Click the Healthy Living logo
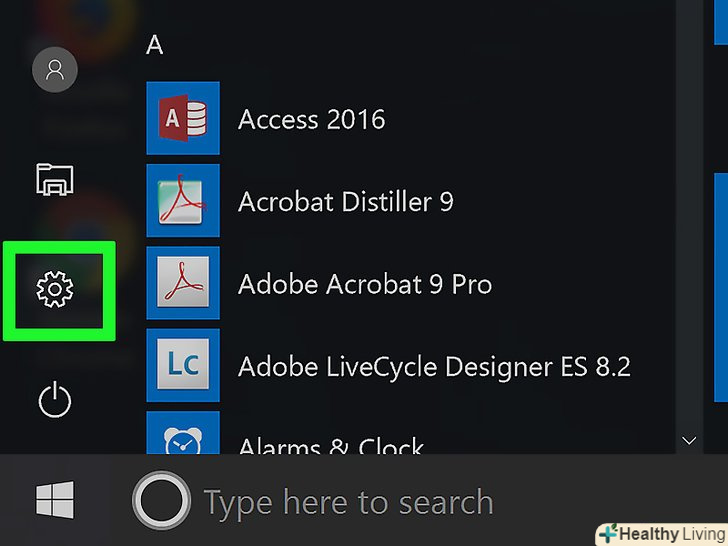The image size is (728, 546). pyautogui.click(x=660, y=533)
